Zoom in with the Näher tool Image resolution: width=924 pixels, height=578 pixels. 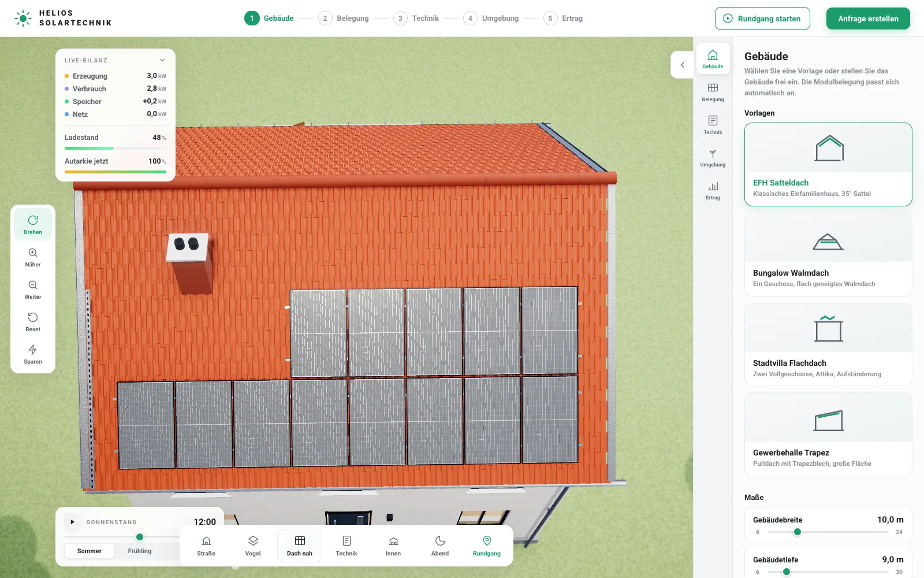33,257
